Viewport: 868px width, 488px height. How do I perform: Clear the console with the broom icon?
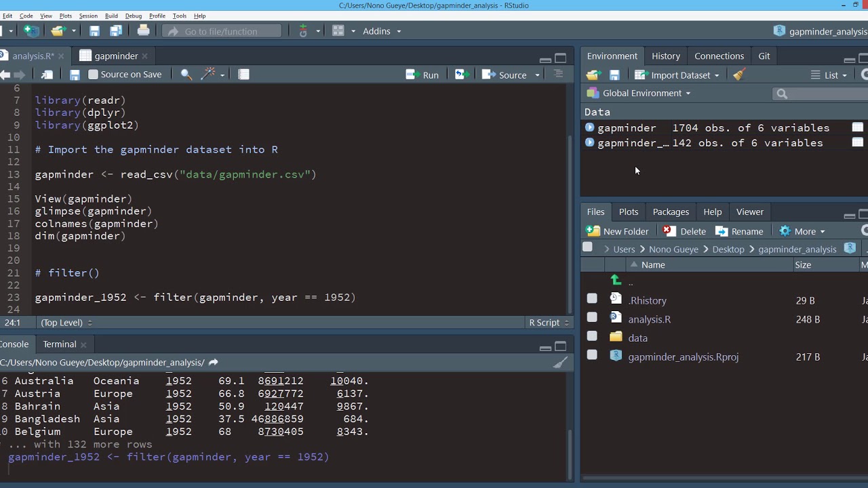[559, 363]
